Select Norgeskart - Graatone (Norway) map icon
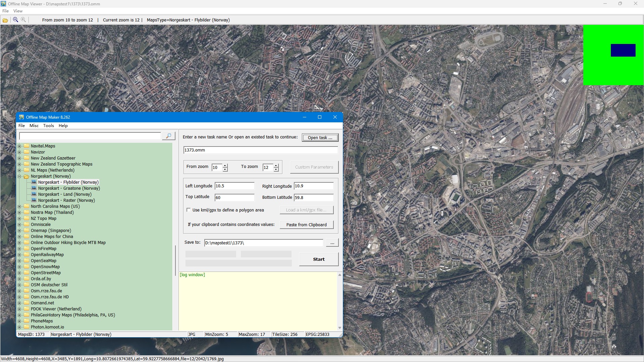 coord(34,188)
